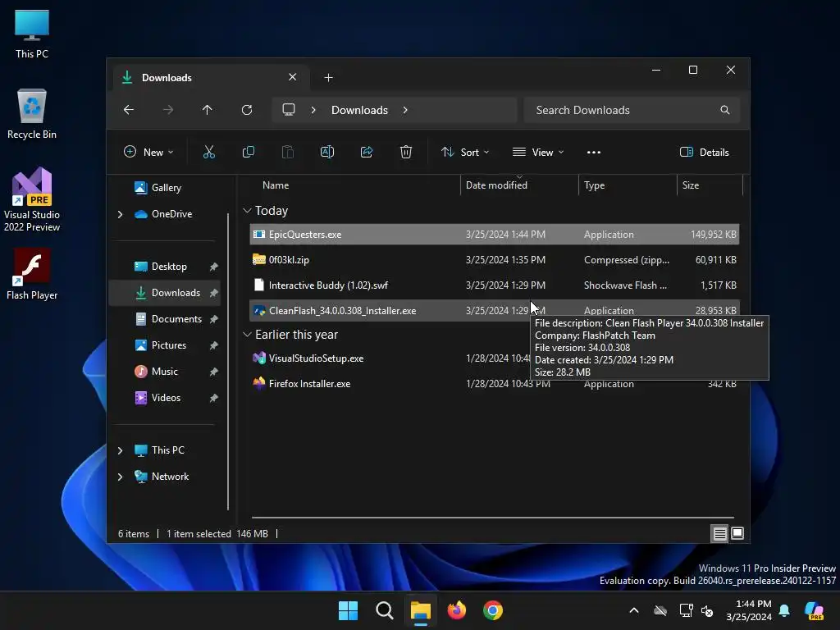This screenshot has width=840, height=630.
Task: Click chevron after Downloads in address bar
Action: [x=405, y=110]
